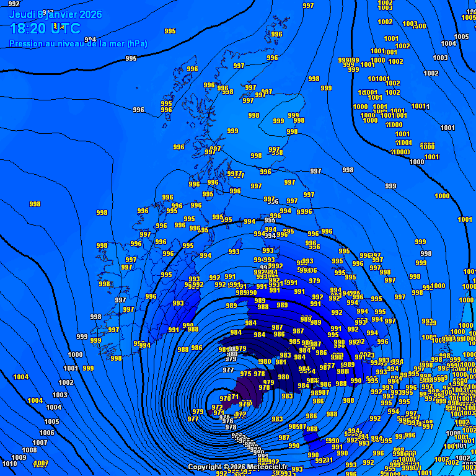Click the "1006" isobar label

point(46,433)
